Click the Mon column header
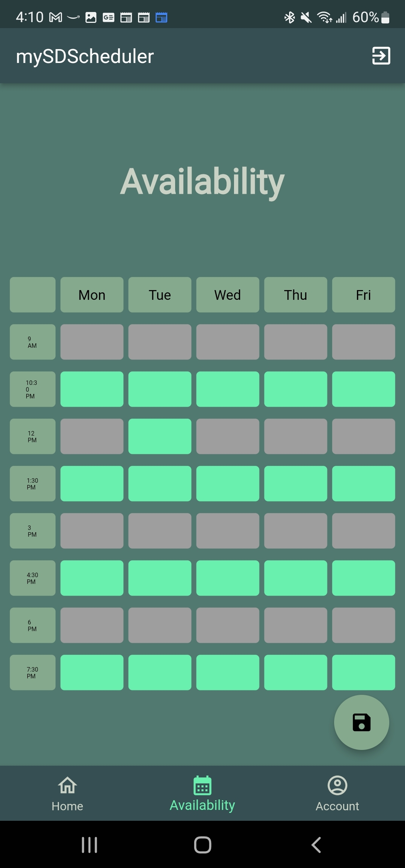 91,295
